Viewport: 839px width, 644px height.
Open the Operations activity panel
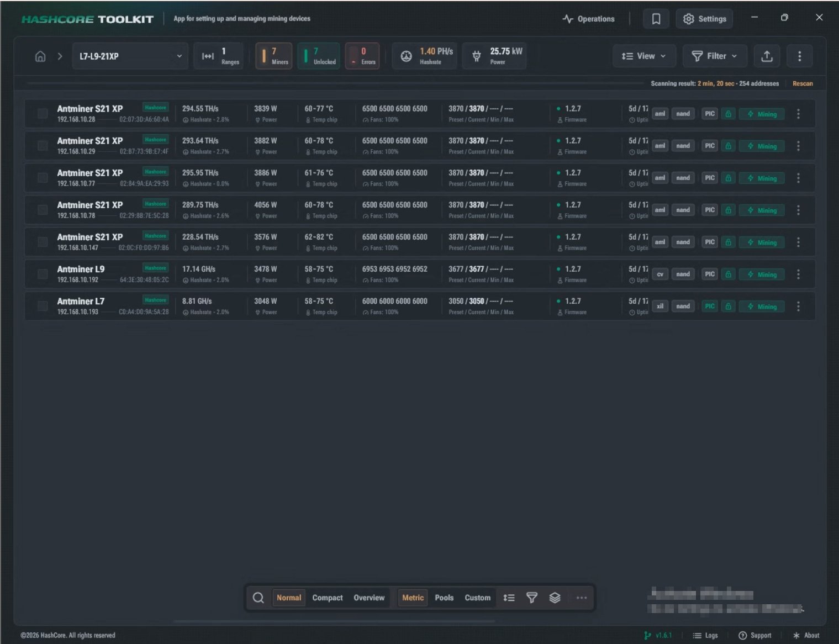pyautogui.click(x=588, y=19)
